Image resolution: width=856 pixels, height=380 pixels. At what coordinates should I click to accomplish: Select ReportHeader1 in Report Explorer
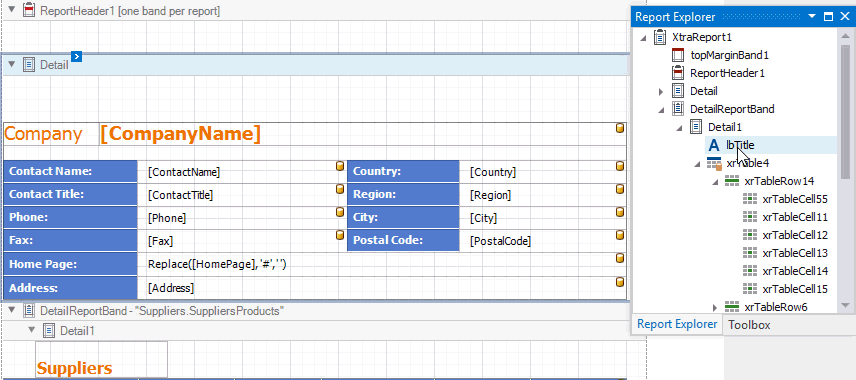pyautogui.click(x=728, y=73)
